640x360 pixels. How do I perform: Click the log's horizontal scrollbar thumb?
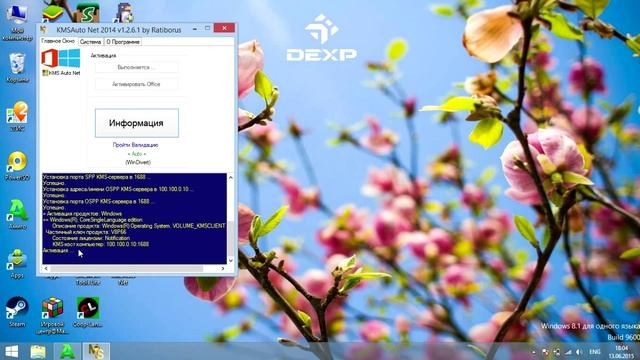pyautogui.click(x=127, y=269)
